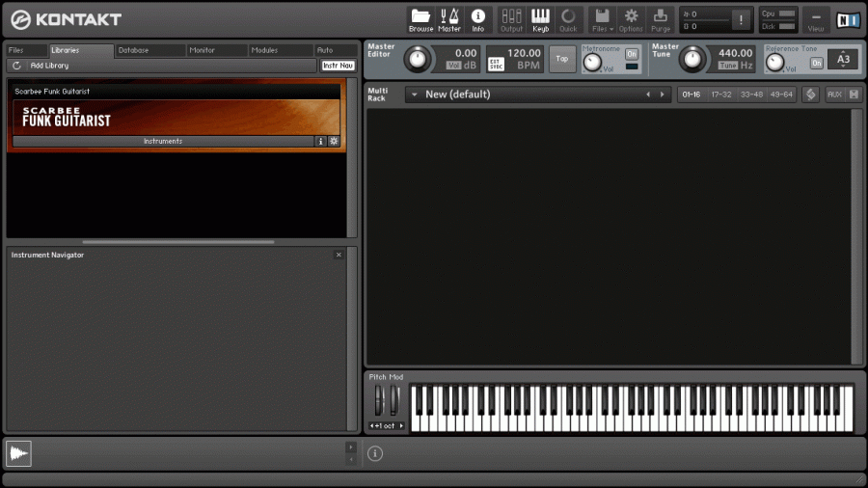Click the 440.00 Hz tune value

735,53
